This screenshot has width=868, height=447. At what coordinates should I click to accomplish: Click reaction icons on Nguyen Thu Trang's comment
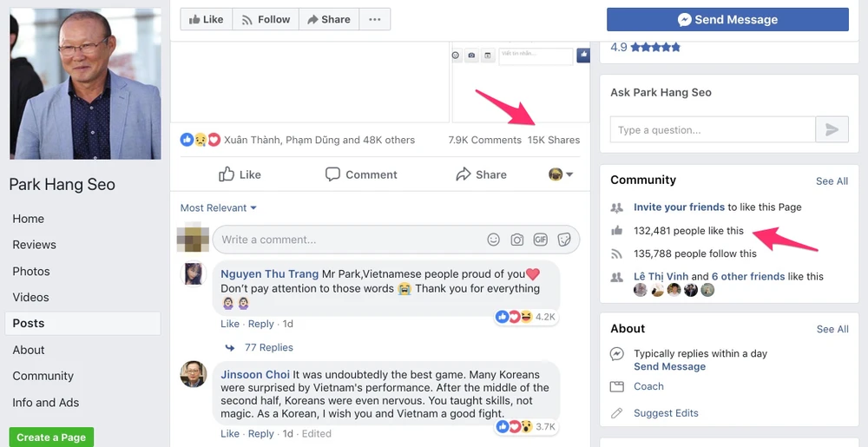click(x=513, y=317)
